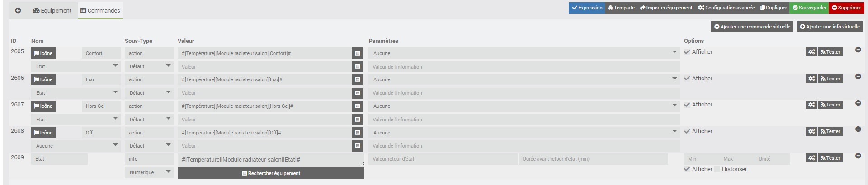Open gear settings for Etat info command
This screenshot has height=185, width=868.
[811, 158]
